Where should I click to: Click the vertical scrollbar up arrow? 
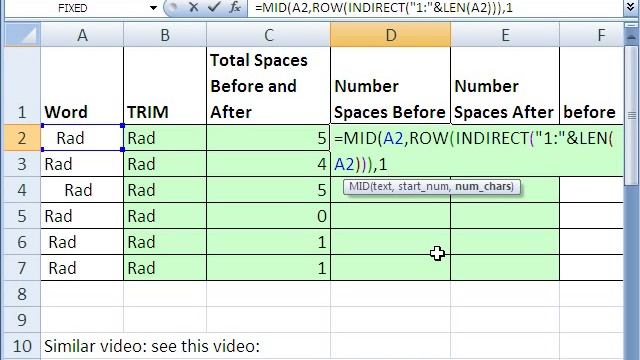[631, 38]
